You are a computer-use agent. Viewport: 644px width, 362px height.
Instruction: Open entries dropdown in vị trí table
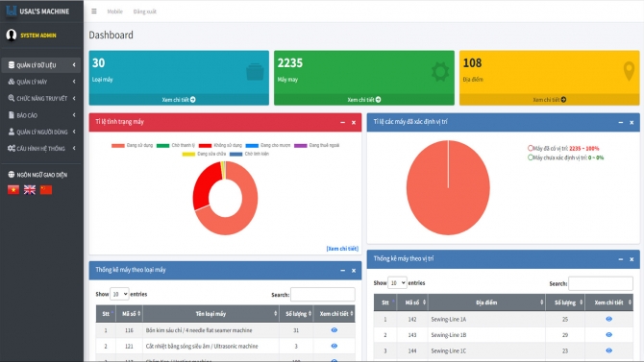397,283
